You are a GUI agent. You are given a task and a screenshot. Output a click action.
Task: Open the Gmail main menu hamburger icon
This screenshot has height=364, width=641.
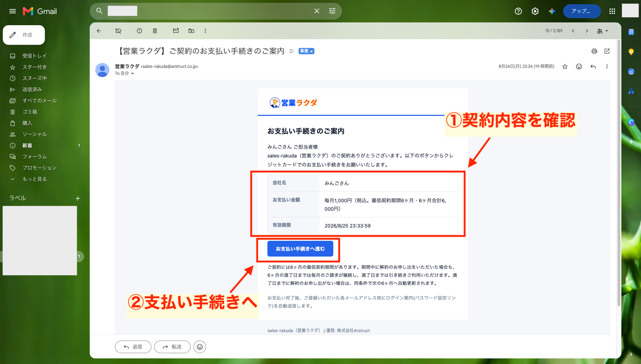pyautogui.click(x=13, y=11)
